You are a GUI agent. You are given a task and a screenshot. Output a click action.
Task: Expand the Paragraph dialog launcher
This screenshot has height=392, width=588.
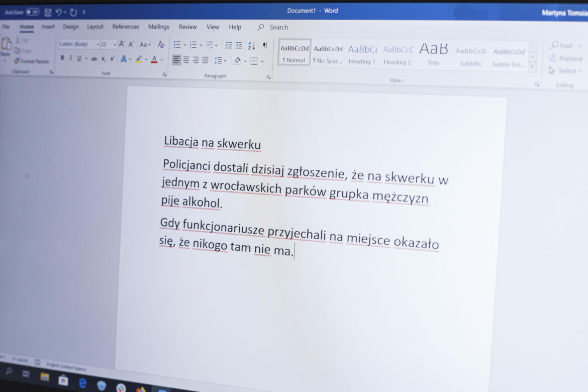268,77
